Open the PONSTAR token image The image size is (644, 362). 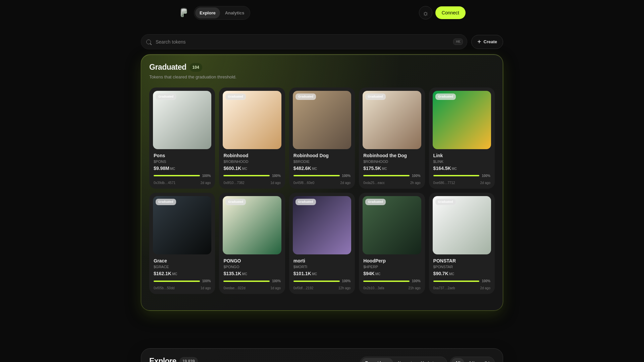tap(462, 225)
